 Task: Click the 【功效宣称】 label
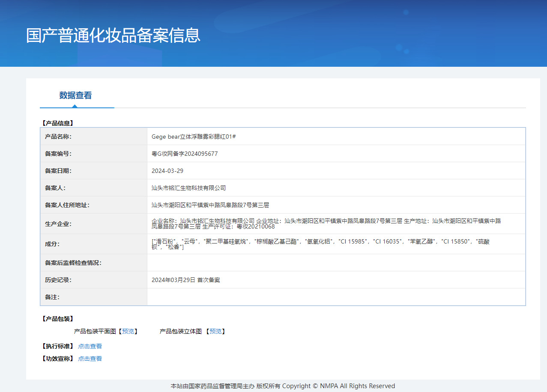point(57,359)
